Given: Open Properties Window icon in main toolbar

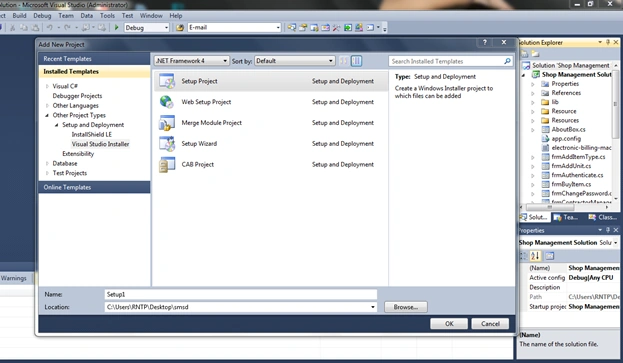Looking at the screenshot, I should 303,27.
